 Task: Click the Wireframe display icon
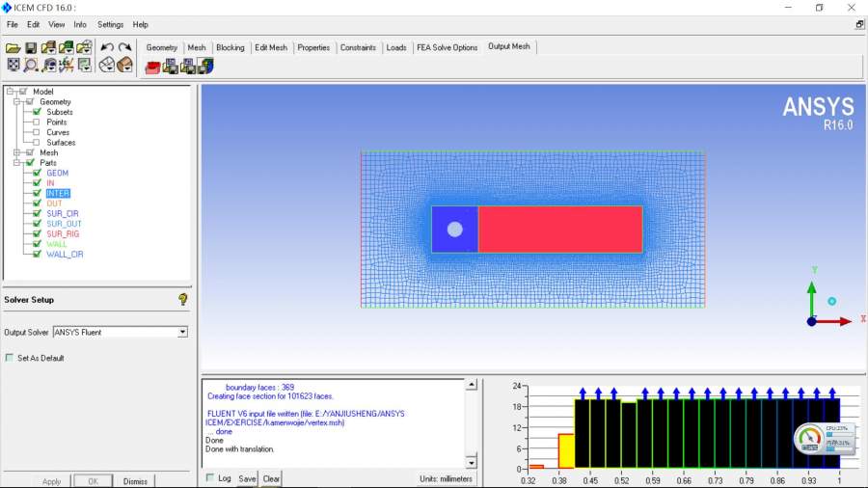pyautogui.click(x=107, y=66)
